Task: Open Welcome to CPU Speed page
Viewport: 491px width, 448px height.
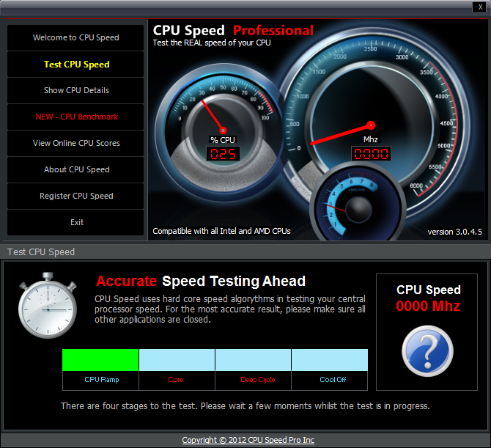Action: [x=75, y=37]
